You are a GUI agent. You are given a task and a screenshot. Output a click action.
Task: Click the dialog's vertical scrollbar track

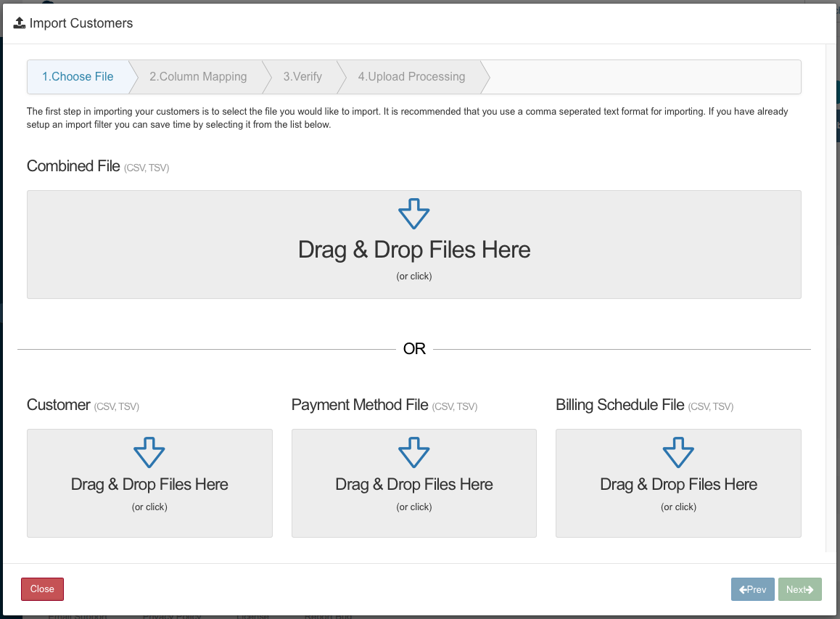831,290
